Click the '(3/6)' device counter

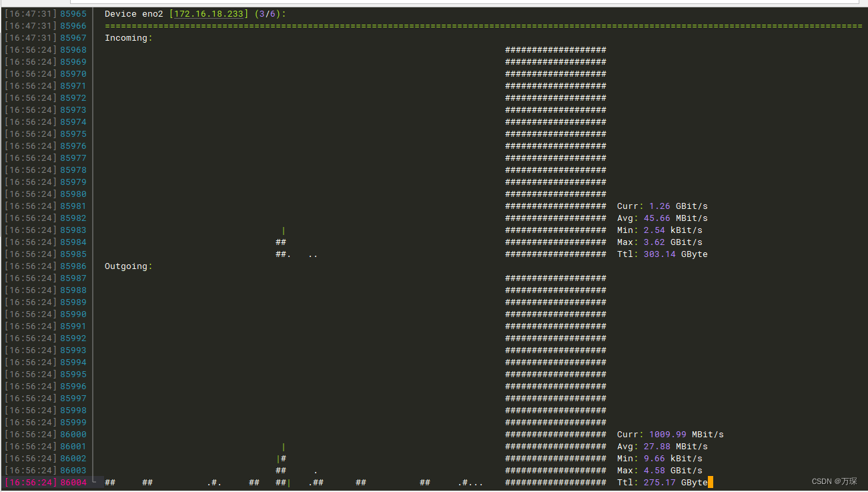coord(268,14)
